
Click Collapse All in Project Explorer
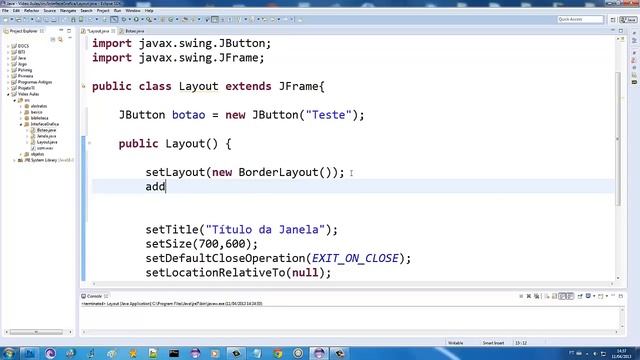click(x=53, y=40)
